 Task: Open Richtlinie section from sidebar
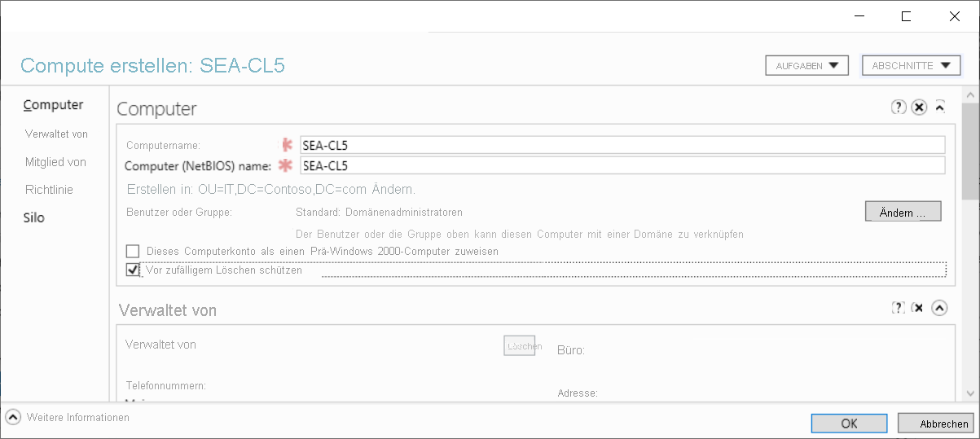pyautogui.click(x=49, y=190)
